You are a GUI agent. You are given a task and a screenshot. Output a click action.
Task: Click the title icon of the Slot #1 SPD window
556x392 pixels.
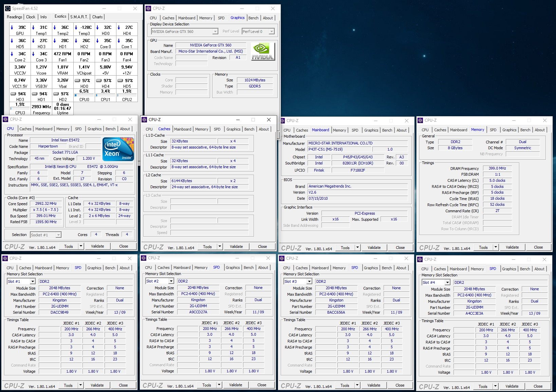(5, 258)
